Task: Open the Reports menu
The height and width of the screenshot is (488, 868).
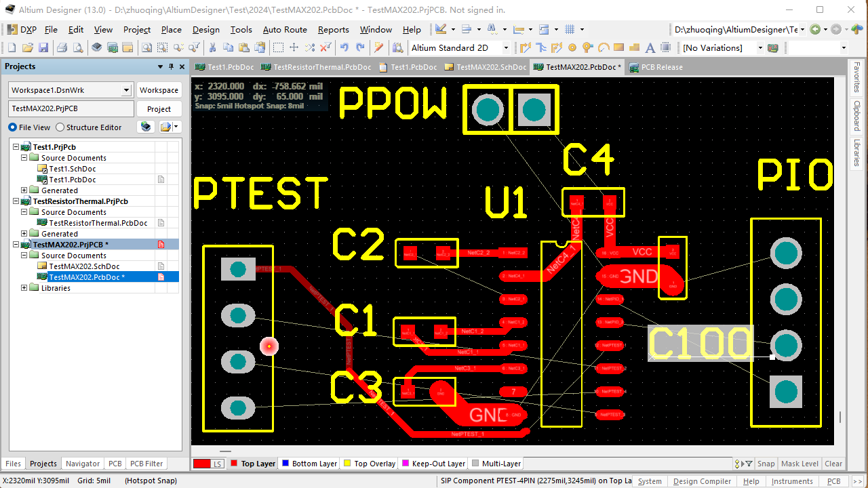Action: tap(334, 29)
